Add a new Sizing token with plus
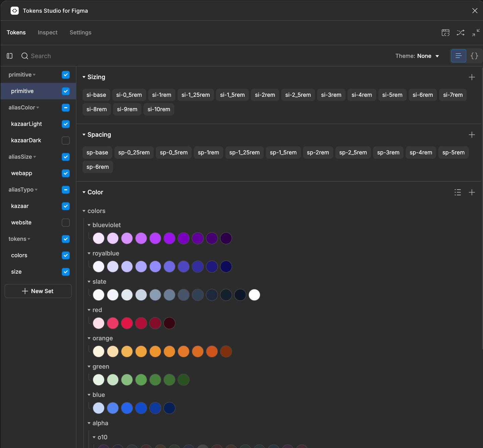This screenshot has width=483, height=448. (x=472, y=77)
